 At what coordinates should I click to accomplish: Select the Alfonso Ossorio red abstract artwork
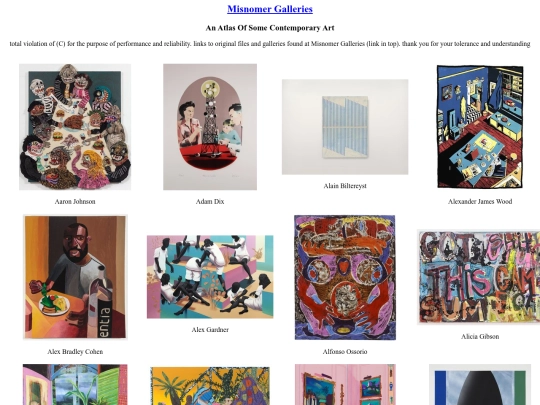tap(345, 277)
